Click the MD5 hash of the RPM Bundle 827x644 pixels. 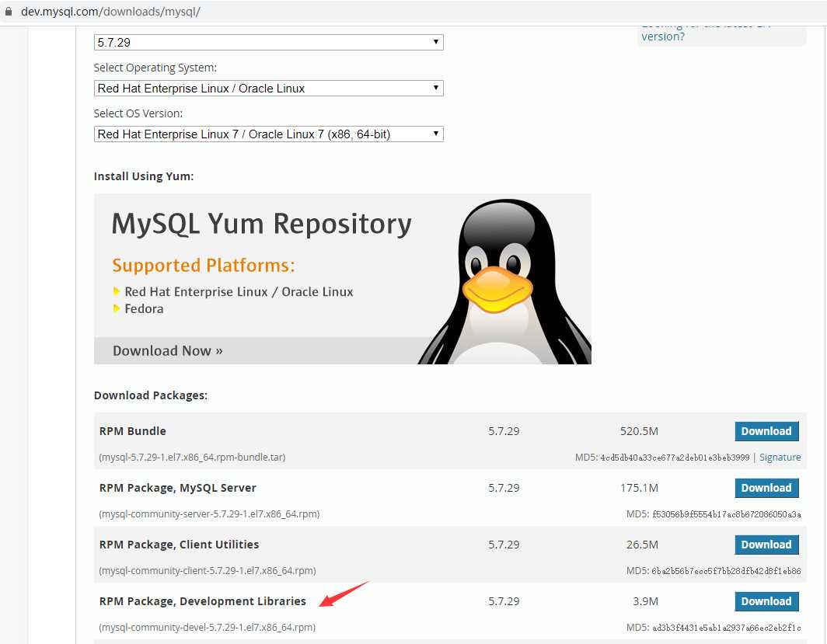pyautogui.click(x=675, y=458)
